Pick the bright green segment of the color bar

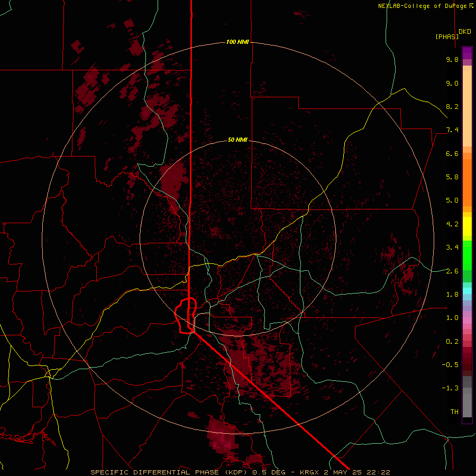(467, 255)
